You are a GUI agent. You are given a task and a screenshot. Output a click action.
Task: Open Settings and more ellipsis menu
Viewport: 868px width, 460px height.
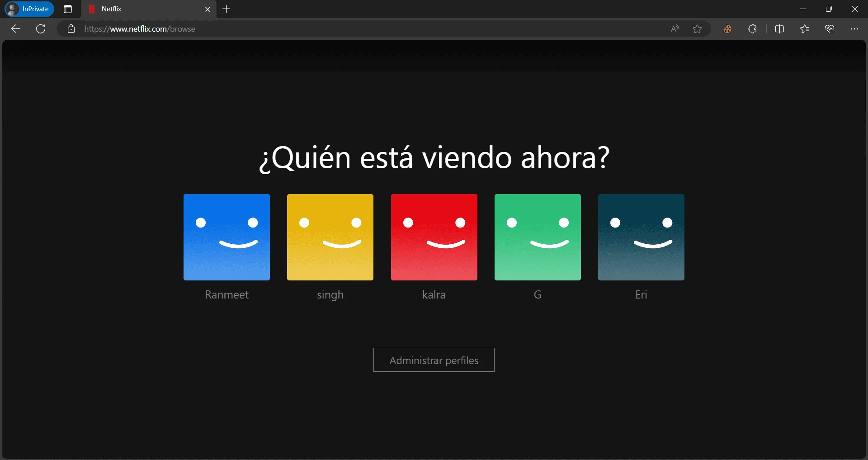(854, 29)
